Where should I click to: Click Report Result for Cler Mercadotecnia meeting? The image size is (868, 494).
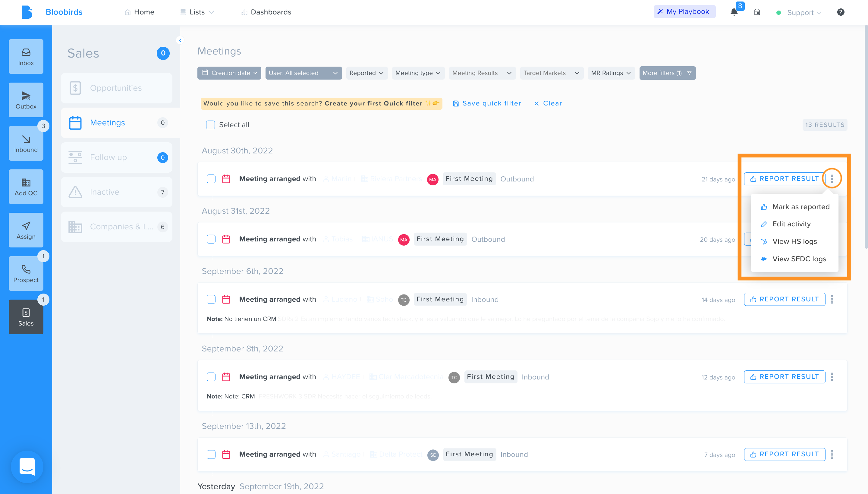pos(784,377)
